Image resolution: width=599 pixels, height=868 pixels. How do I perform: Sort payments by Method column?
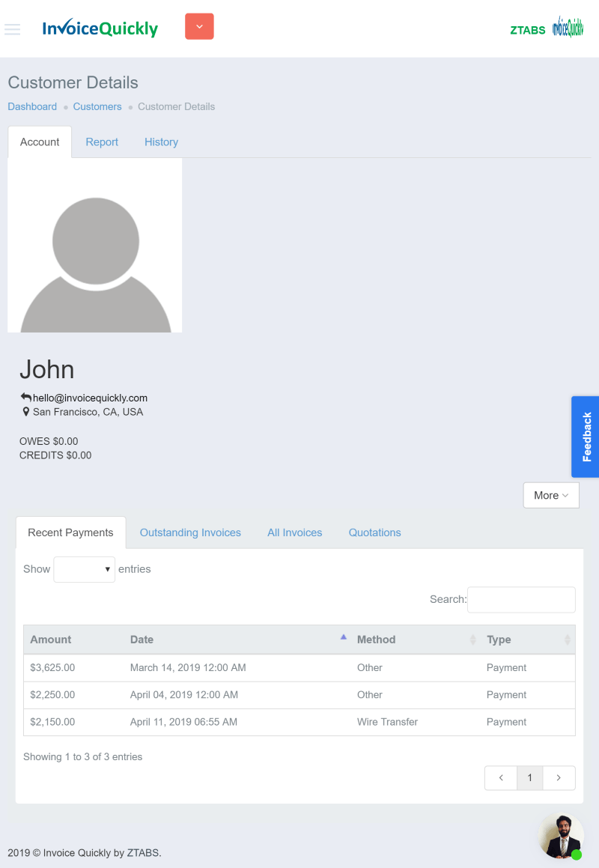pos(376,640)
